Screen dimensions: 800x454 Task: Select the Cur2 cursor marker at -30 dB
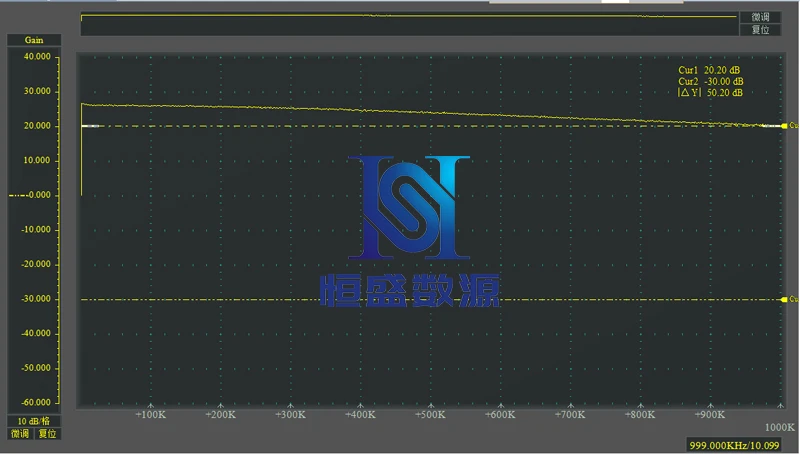[784, 299]
